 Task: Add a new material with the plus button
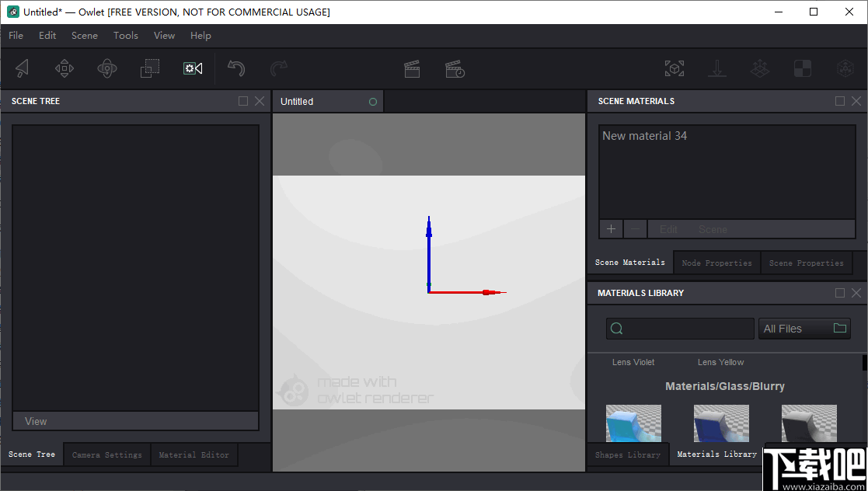(x=611, y=228)
